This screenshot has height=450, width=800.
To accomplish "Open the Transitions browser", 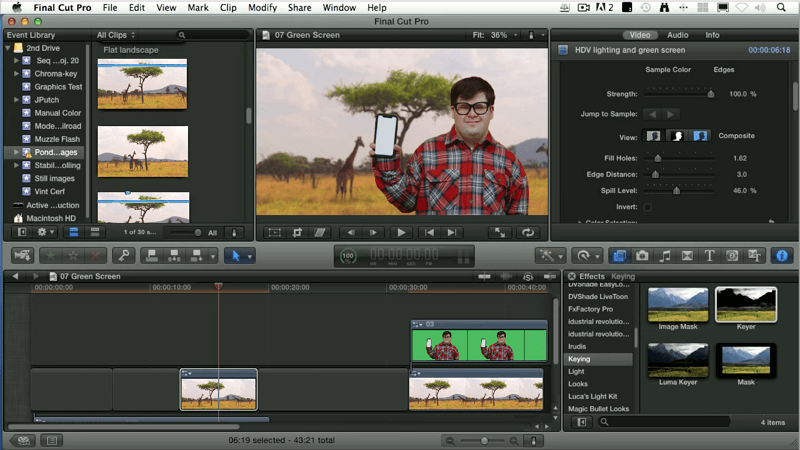I will pyautogui.click(x=687, y=256).
